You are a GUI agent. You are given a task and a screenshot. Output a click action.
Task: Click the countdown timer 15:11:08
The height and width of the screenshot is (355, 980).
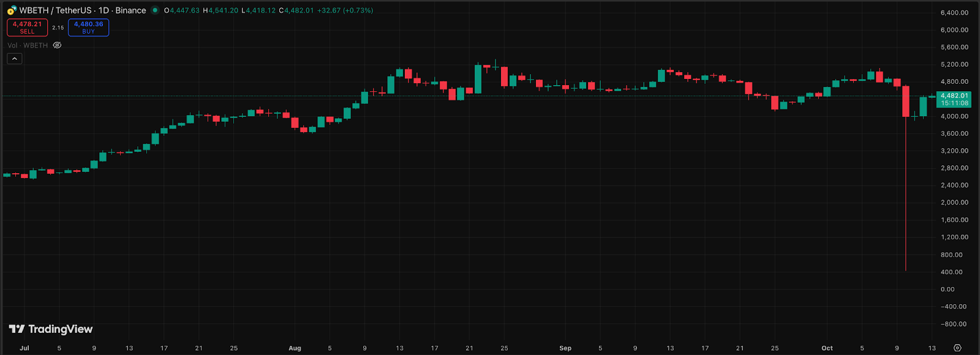click(954, 103)
